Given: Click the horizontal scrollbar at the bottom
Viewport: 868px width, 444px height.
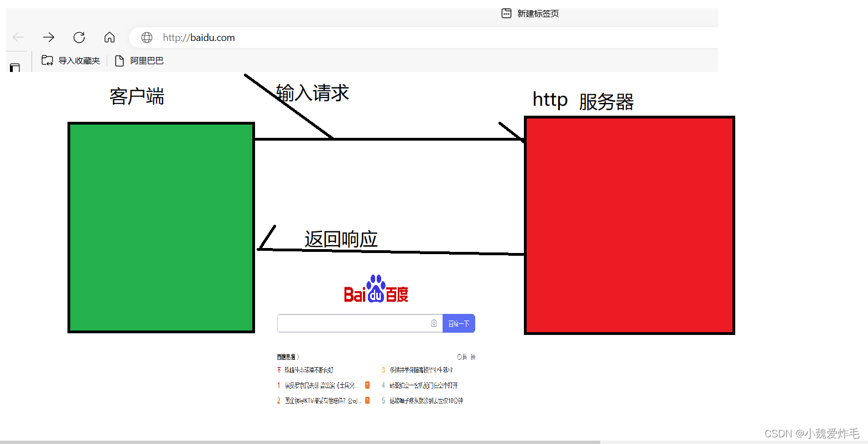Looking at the screenshot, I should pyautogui.click(x=300, y=442).
